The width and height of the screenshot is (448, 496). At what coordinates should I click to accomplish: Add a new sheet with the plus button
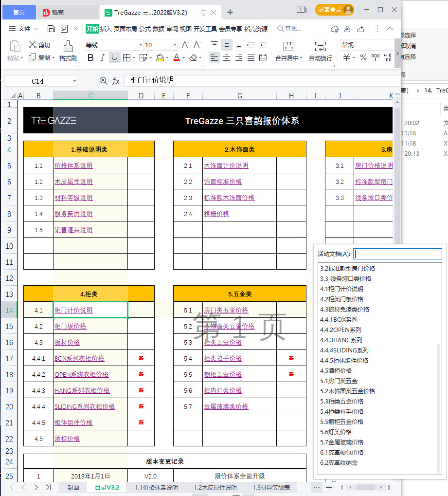point(329,487)
